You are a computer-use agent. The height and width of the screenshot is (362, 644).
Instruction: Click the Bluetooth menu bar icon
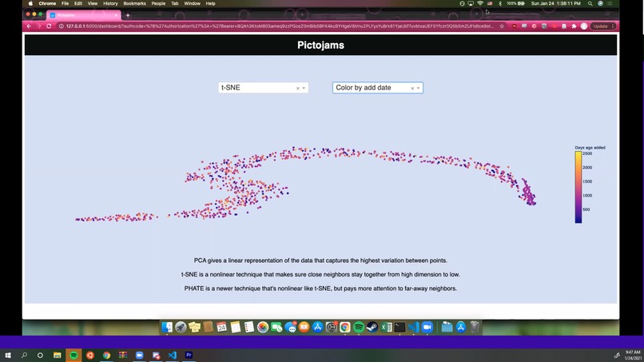point(500,3)
